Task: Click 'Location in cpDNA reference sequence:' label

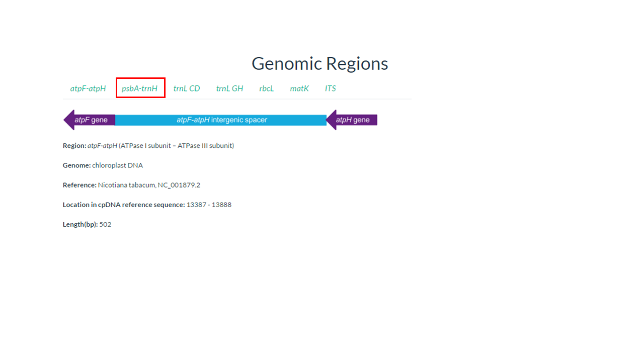Action: pyautogui.click(x=124, y=205)
